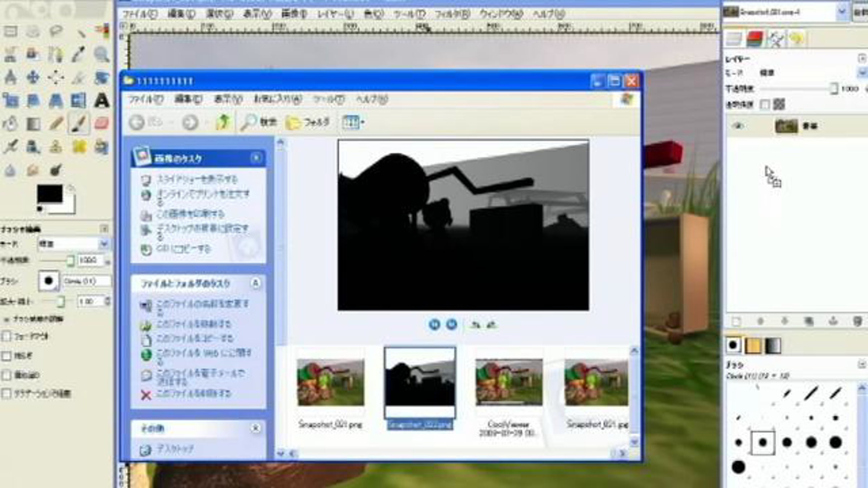Viewport: 868px width, 488px height.
Task: Click the Up folder icon in Explorer toolbar
Action: (x=223, y=123)
